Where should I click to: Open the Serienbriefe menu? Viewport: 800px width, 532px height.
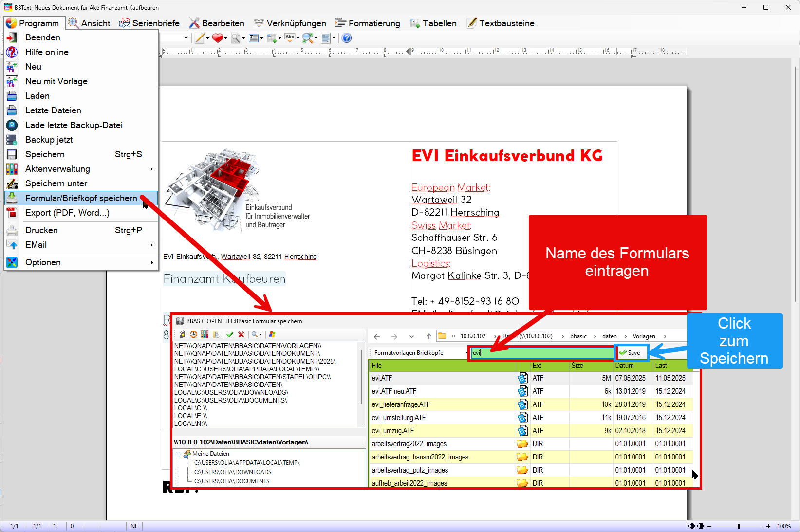(149, 23)
